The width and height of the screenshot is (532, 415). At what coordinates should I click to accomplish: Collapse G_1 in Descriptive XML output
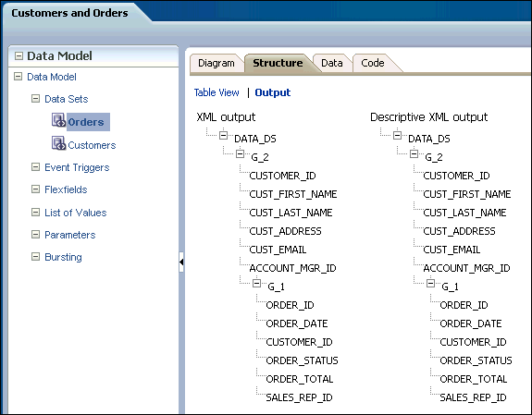pyautogui.click(x=430, y=283)
